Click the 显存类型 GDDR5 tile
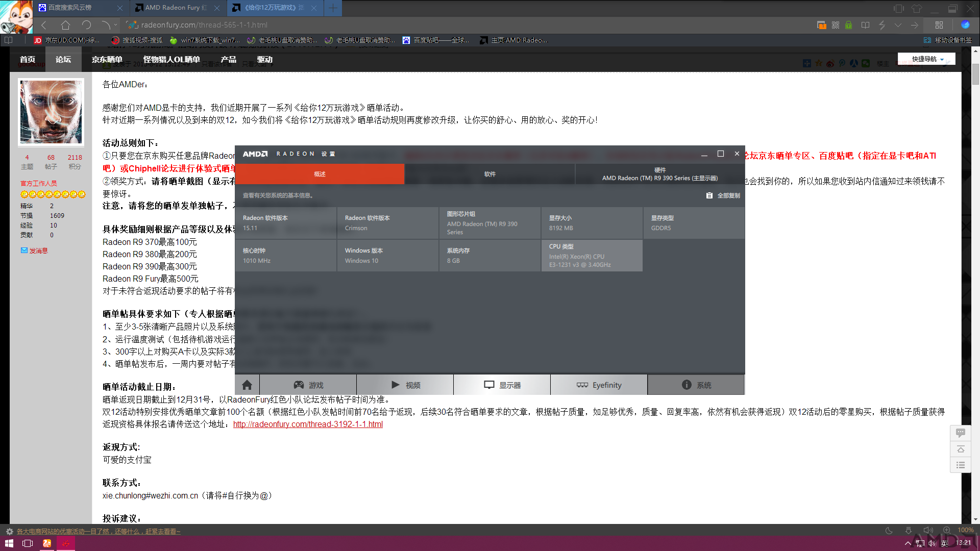 [x=694, y=223]
